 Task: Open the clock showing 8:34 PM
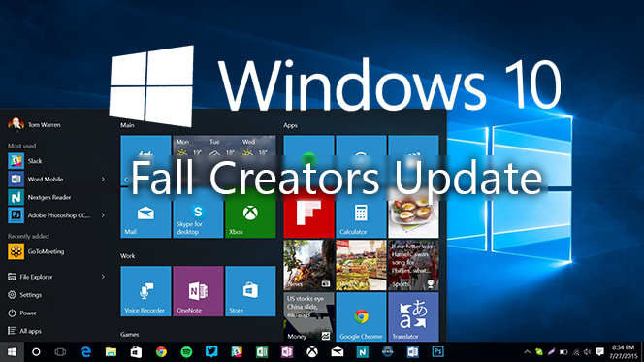coord(623,352)
